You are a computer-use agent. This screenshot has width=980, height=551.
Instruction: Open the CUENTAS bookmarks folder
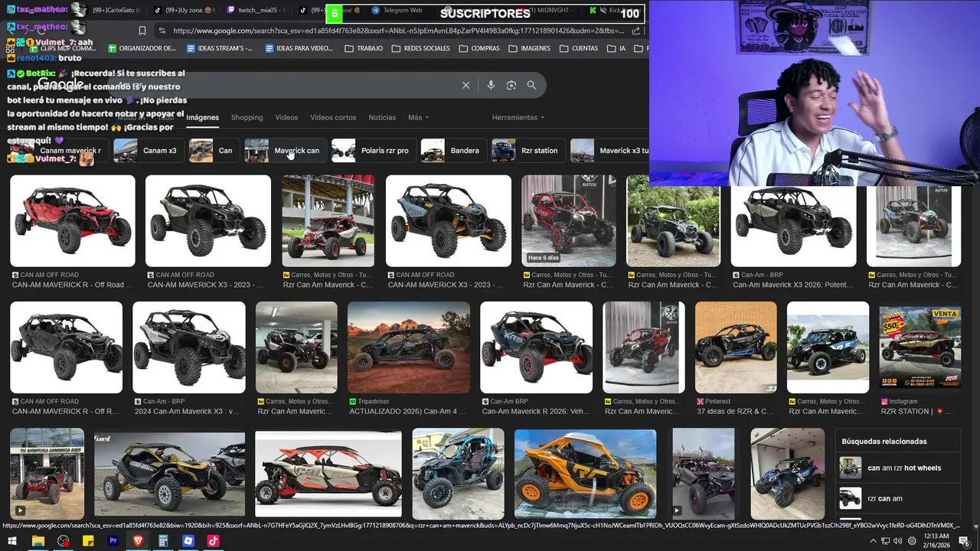point(579,48)
